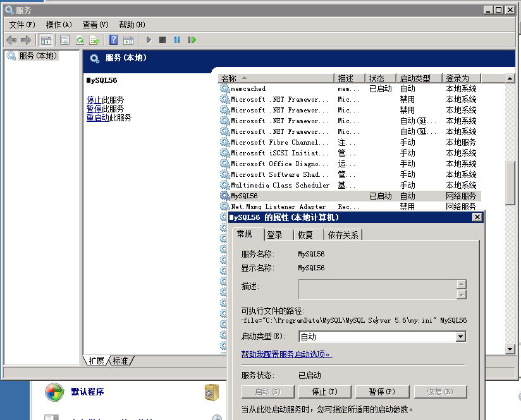
Task: Click the 停止(T) button in dialog
Action: (x=324, y=392)
